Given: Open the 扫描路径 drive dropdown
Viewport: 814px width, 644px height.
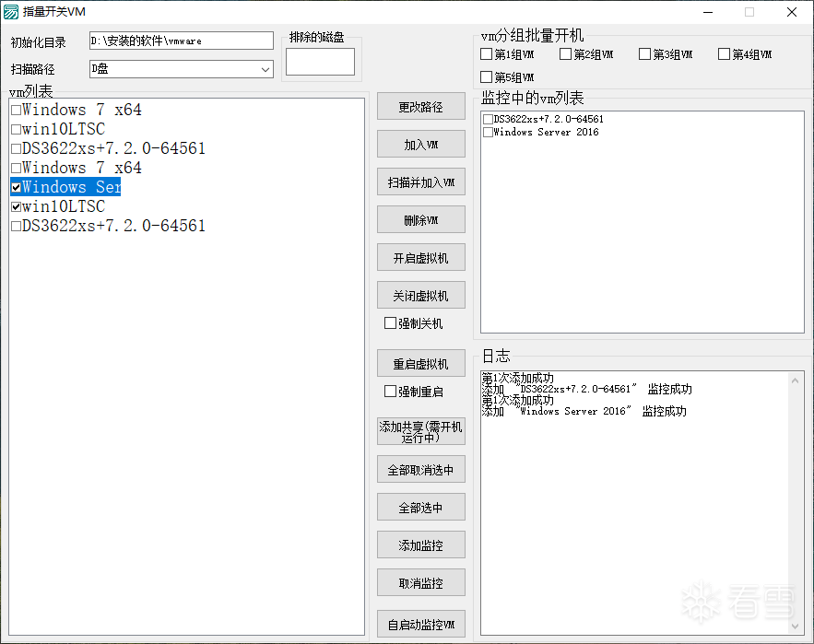Looking at the screenshot, I should (265, 69).
